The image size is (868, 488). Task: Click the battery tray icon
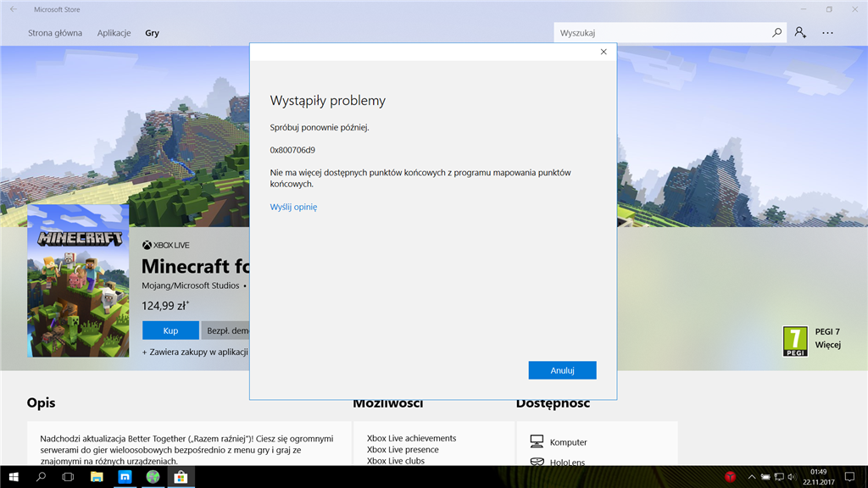[765, 476]
